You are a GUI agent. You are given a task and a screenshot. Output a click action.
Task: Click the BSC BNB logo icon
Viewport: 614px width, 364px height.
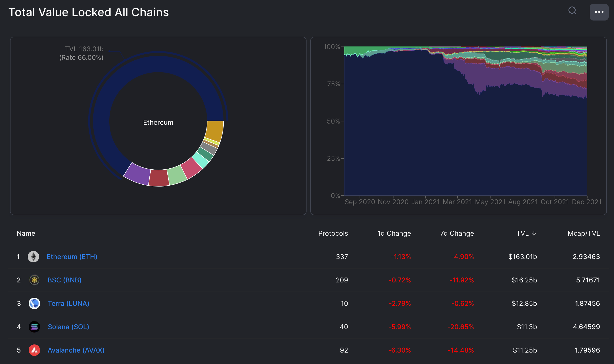coord(34,280)
